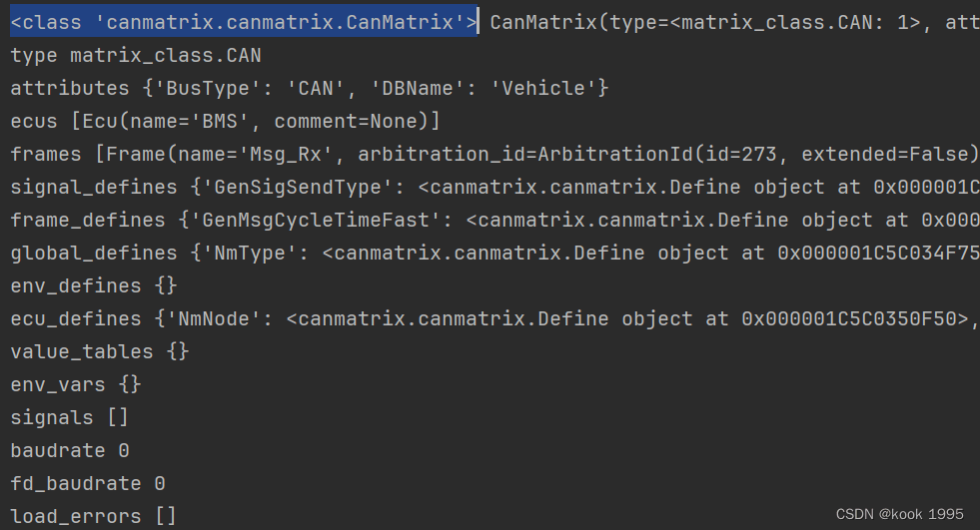The height and width of the screenshot is (530, 980).
Task: Click the ecu_defines NmNode line
Action: click(x=495, y=319)
